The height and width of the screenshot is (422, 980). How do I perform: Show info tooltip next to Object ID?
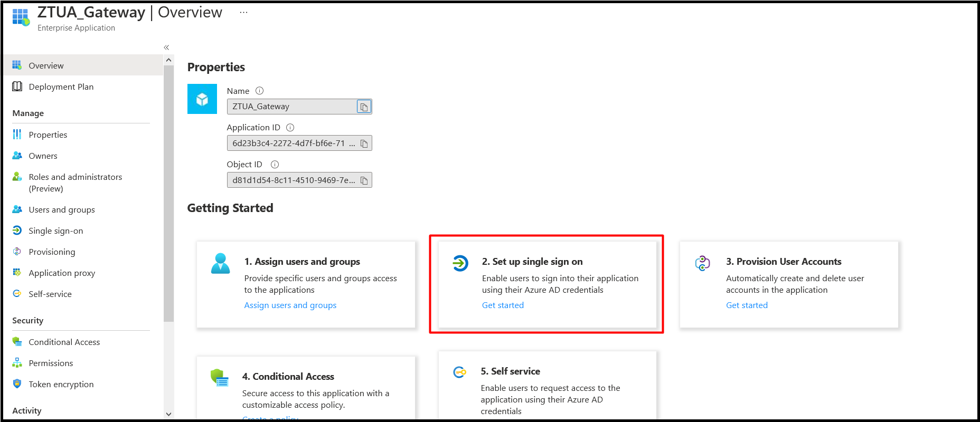click(275, 165)
